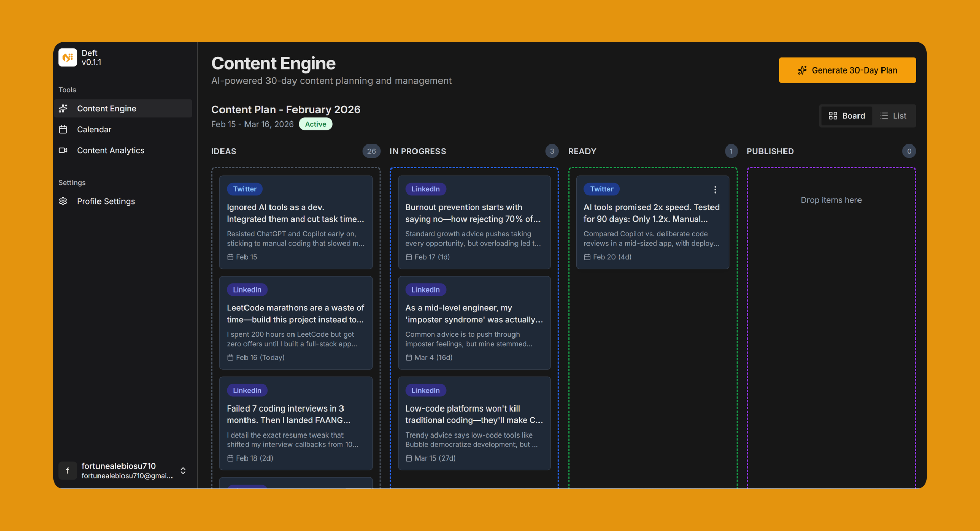Screen dimensions: 980x531
Task: Click 'Drop items here' placeholder in Published
Action: click(831, 200)
